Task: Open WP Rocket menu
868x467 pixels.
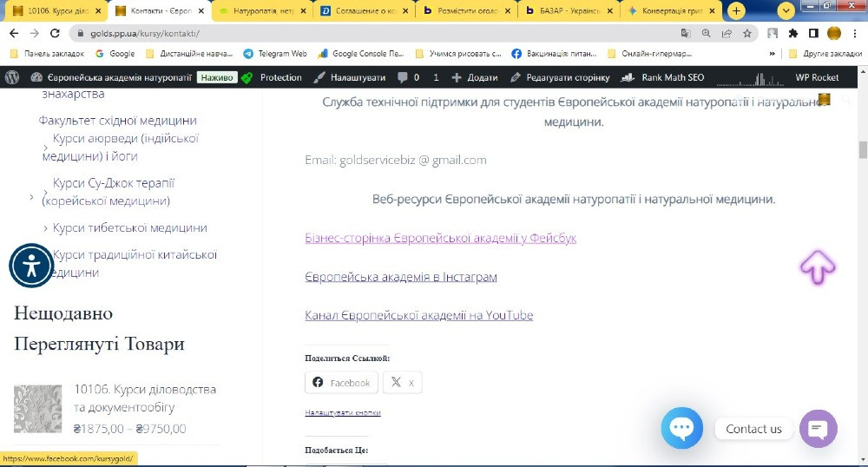Action: click(x=817, y=77)
